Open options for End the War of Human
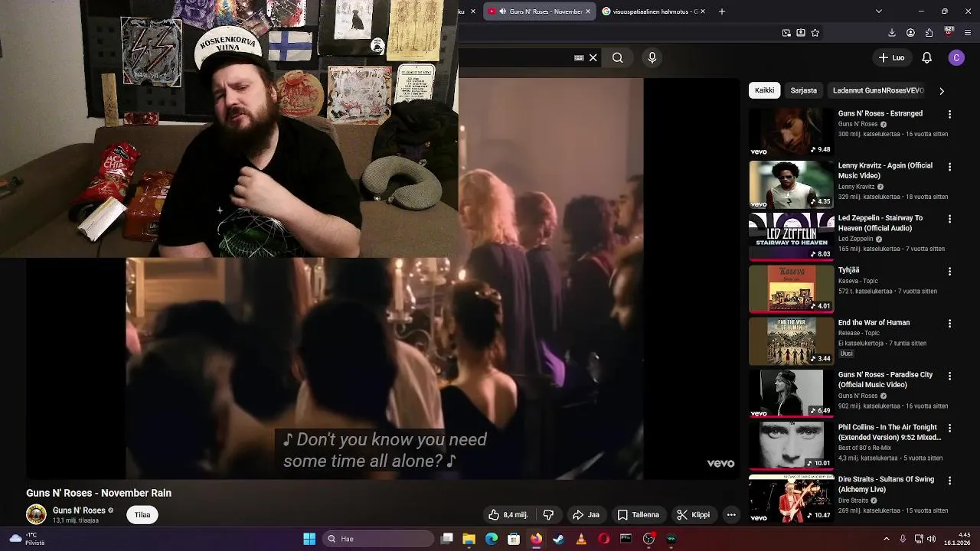Viewport: 980px width, 551px height. pyautogui.click(x=949, y=324)
